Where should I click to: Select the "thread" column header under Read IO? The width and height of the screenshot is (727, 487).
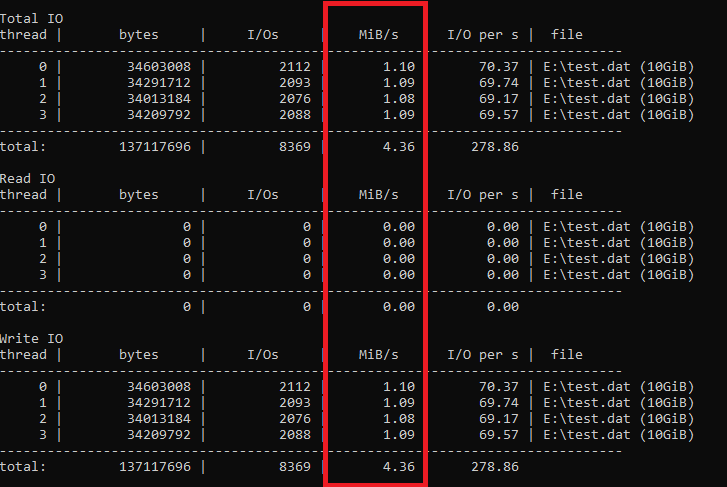pos(23,195)
